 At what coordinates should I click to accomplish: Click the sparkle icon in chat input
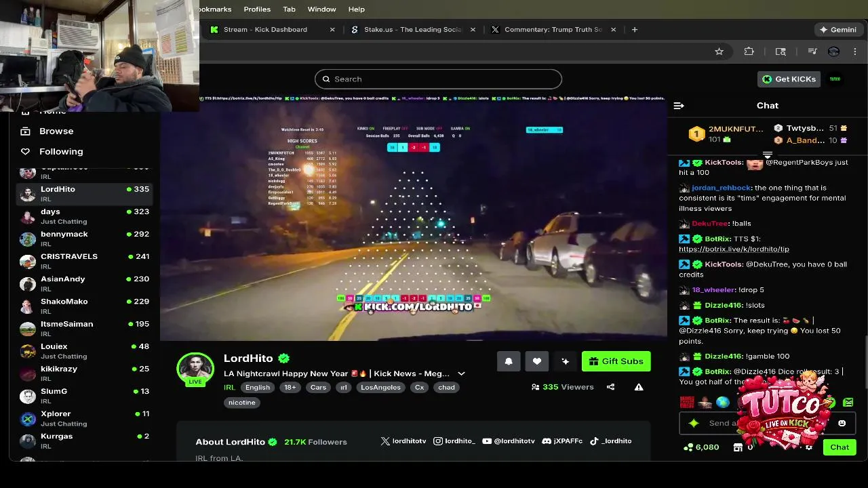(x=694, y=424)
